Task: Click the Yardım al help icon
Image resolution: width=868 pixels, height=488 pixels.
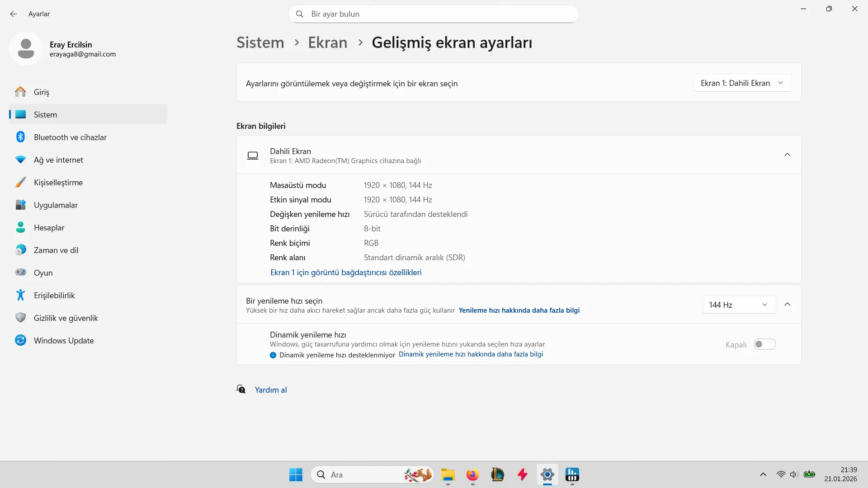Action: tap(241, 389)
